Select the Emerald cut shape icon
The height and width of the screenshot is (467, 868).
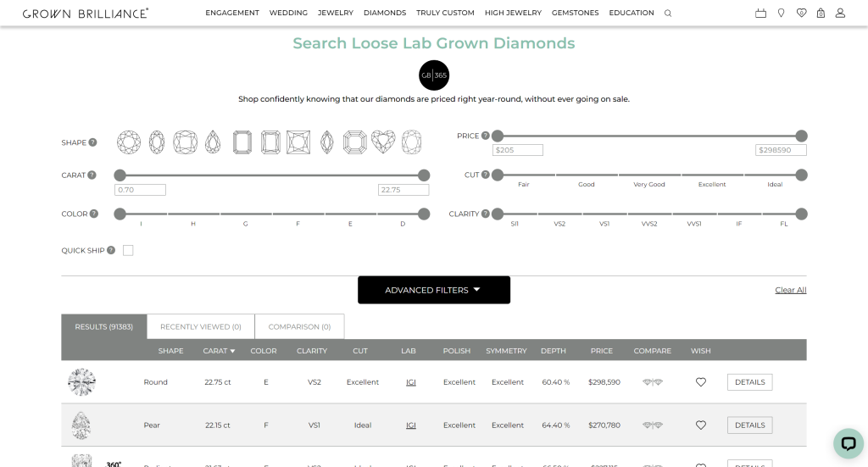(x=242, y=142)
